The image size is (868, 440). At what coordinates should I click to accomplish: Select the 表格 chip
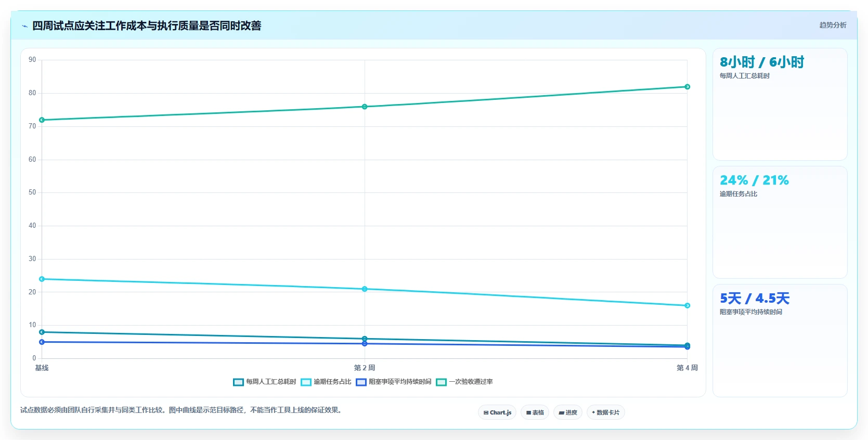click(535, 412)
